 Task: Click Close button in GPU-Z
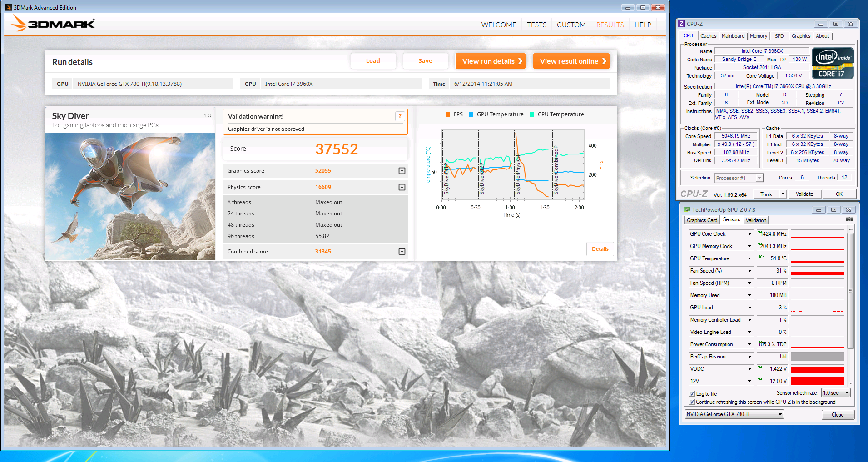pyautogui.click(x=838, y=415)
